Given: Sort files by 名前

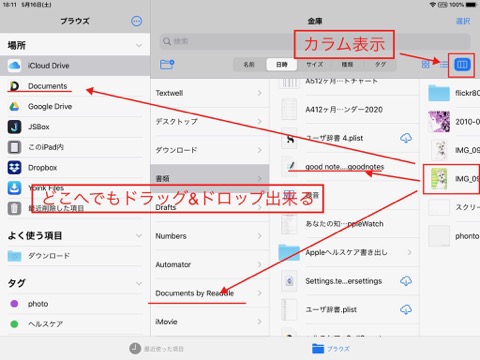Looking at the screenshot, I should [249, 64].
